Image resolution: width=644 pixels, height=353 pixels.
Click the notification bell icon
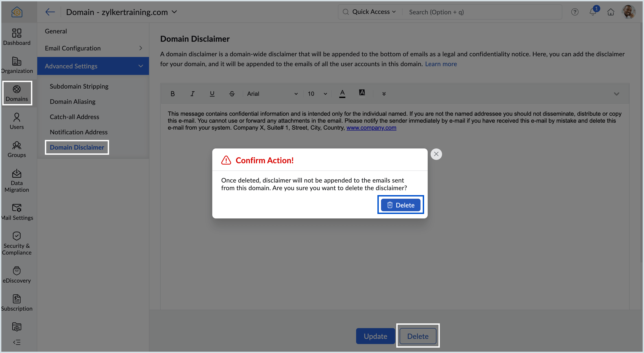click(x=592, y=12)
